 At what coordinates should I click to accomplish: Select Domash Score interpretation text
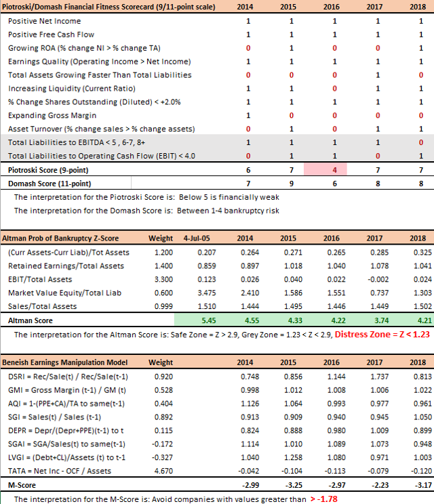tap(146, 211)
